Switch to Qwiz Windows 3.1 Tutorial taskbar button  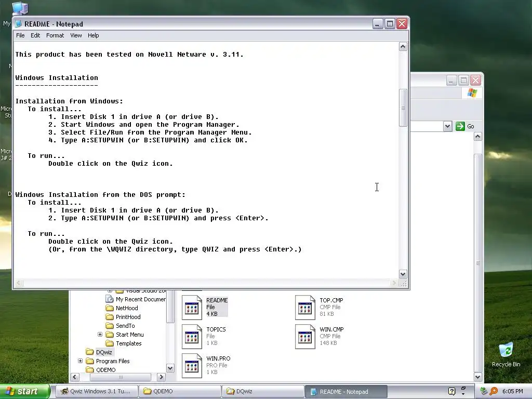97,391
